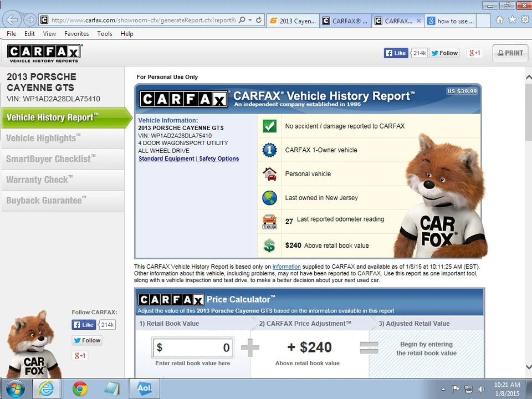This screenshot has height=399, width=532.
Task: Click the '27' odometer reading value
Action: click(x=289, y=221)
